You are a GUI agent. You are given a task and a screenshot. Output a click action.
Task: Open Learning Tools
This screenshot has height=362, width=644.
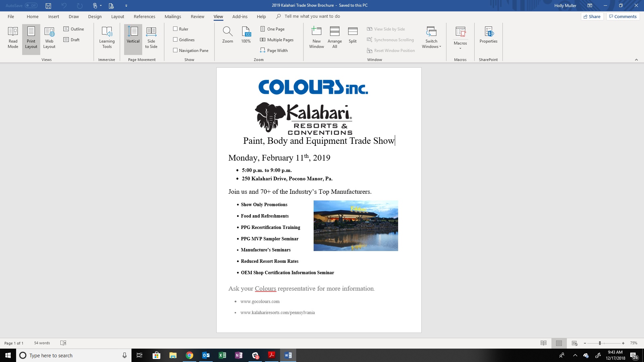(x=107, y=38)
